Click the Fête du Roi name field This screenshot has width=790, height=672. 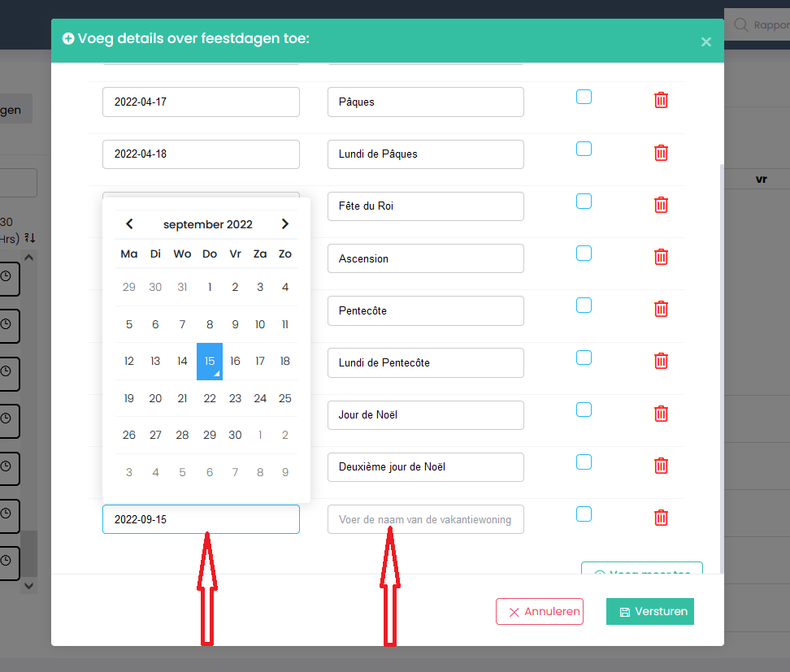tap(426, 206)
